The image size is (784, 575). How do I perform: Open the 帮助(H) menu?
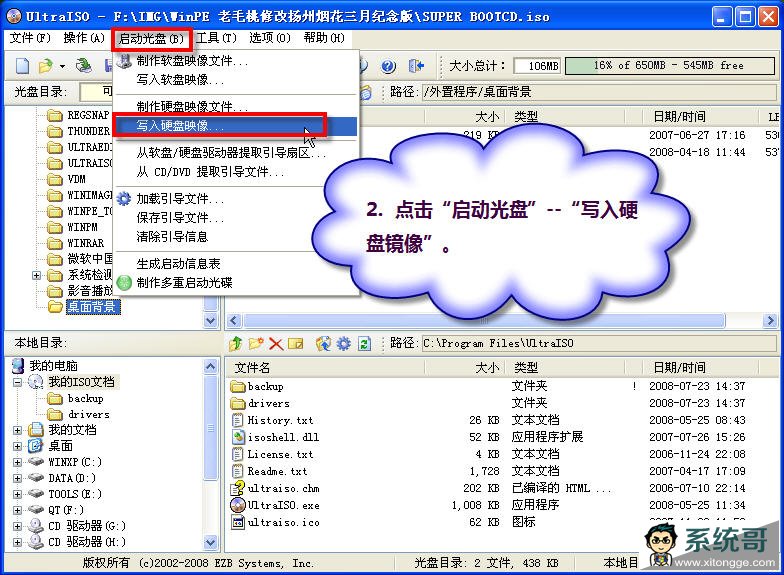pos(324,38)
